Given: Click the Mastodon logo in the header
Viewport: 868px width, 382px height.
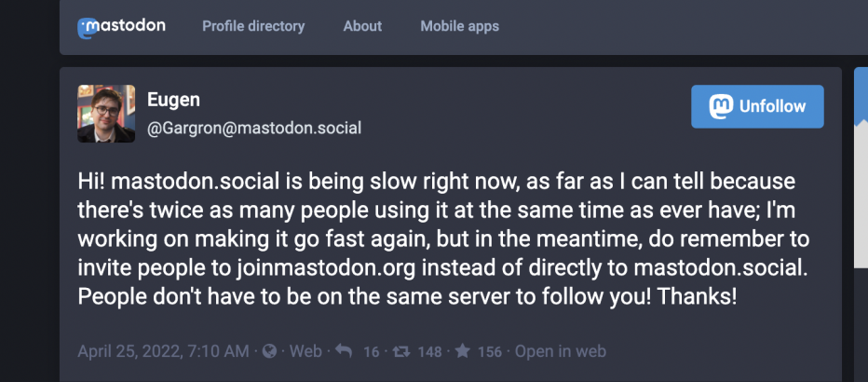Looking at the screenshot, I should tap(121, 27).
